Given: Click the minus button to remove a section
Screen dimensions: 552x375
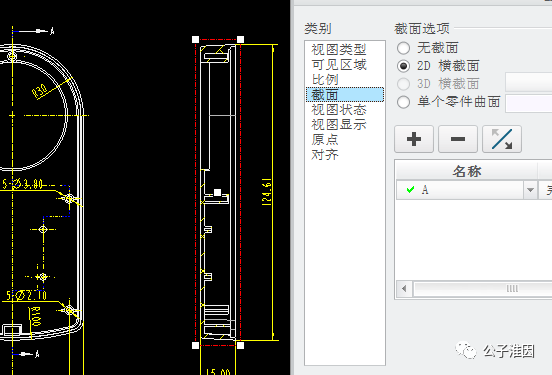Looking at the screenshot, I should pyautogui.click(x=458, y=139).
